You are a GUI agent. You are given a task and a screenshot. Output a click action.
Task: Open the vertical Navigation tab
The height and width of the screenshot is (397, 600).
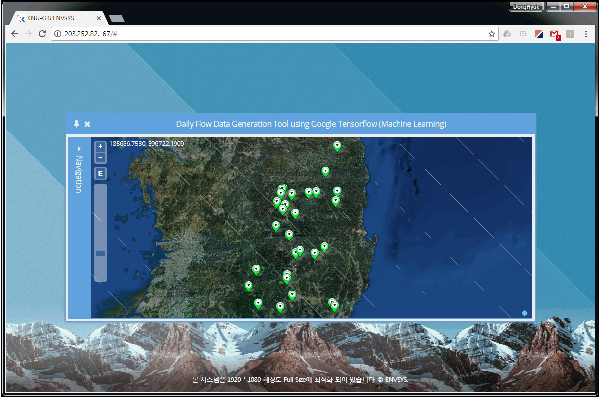point(79,174)
